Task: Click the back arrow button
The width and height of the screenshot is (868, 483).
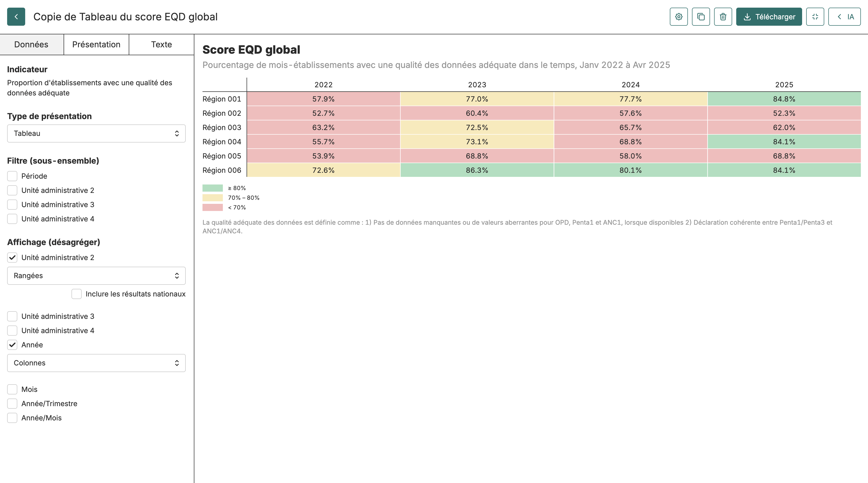Action: pyautogui.click(x=16, y=17)
